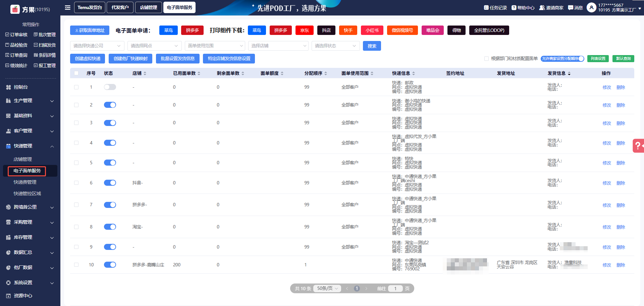
Task: Switch to 店铺管理 top tab
Action: pyautogui.click(x=149, y=7)
